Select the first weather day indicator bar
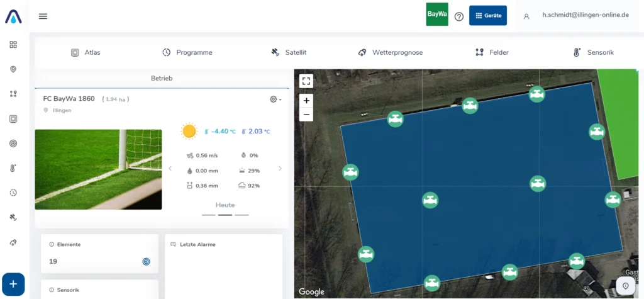The width and height of the screenshot is (644, 299). tap(209, 215)
